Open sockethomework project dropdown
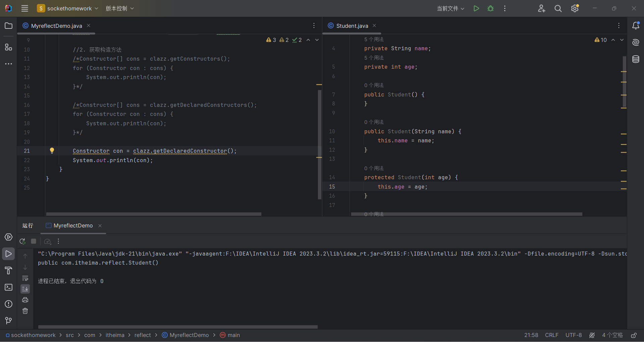Screen dimensions: 644x342 pos(68,8)
